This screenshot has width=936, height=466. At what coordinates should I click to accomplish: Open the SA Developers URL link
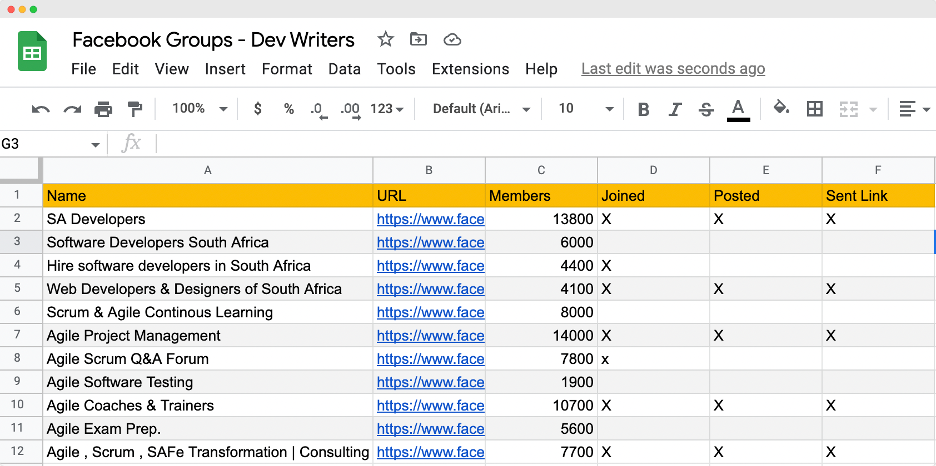point(430,219)
